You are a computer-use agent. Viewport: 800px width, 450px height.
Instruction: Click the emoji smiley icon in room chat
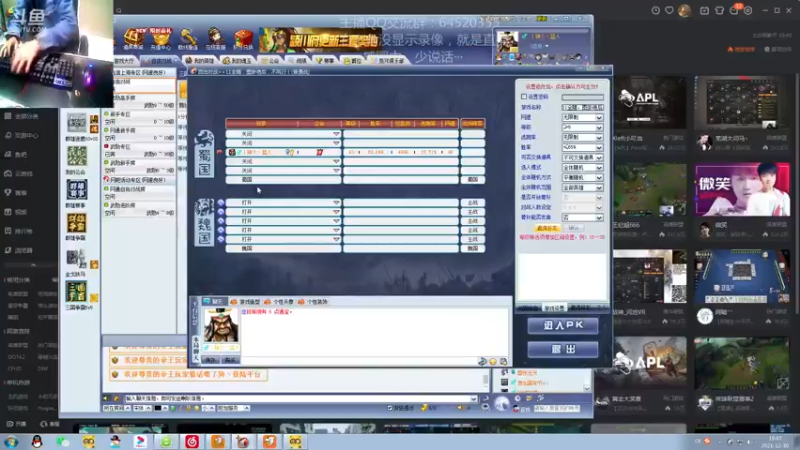pos(493,361)
